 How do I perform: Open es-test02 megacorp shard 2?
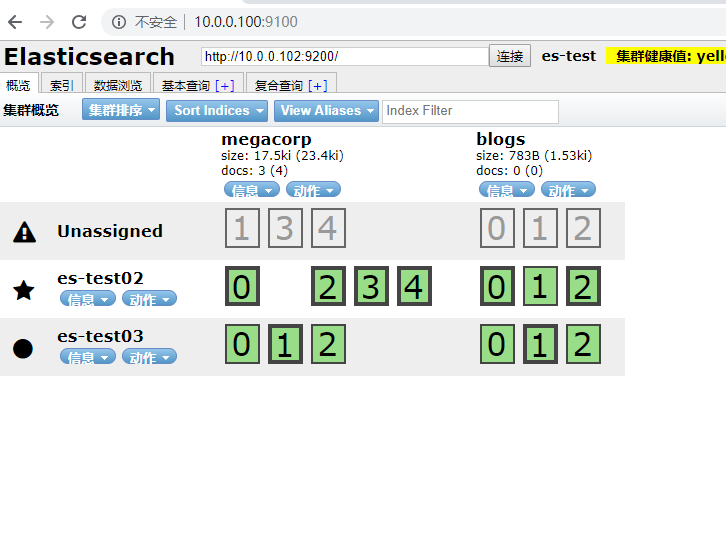point(328,286)
